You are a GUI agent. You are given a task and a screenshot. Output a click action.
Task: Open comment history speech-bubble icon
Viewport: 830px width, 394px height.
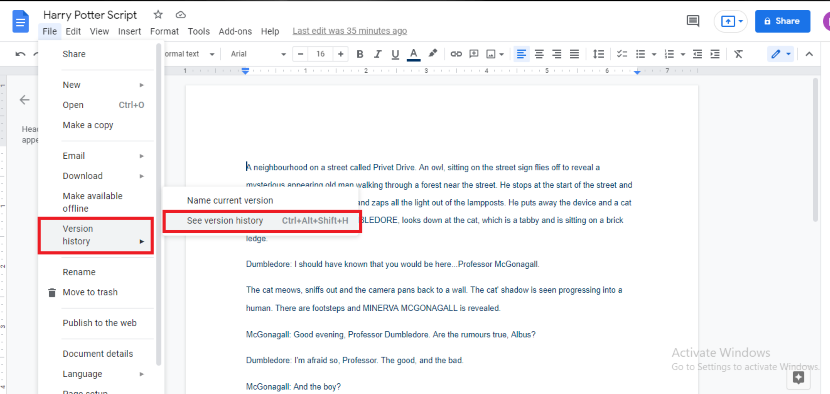[x=692, y=21]
